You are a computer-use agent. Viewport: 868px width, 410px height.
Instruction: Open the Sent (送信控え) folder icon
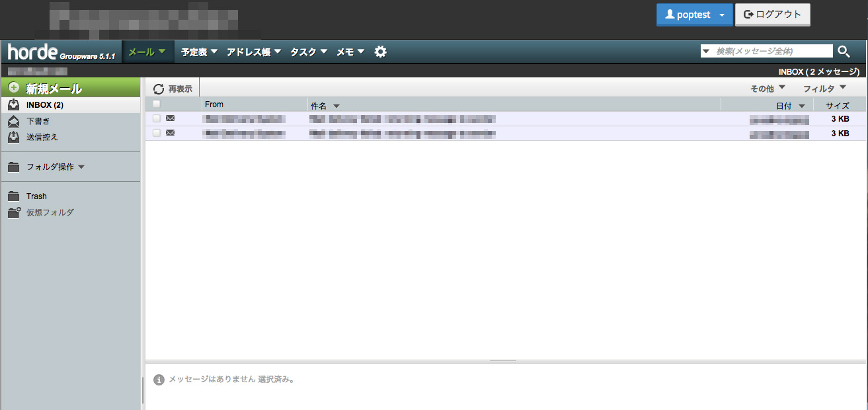[14, 137]
